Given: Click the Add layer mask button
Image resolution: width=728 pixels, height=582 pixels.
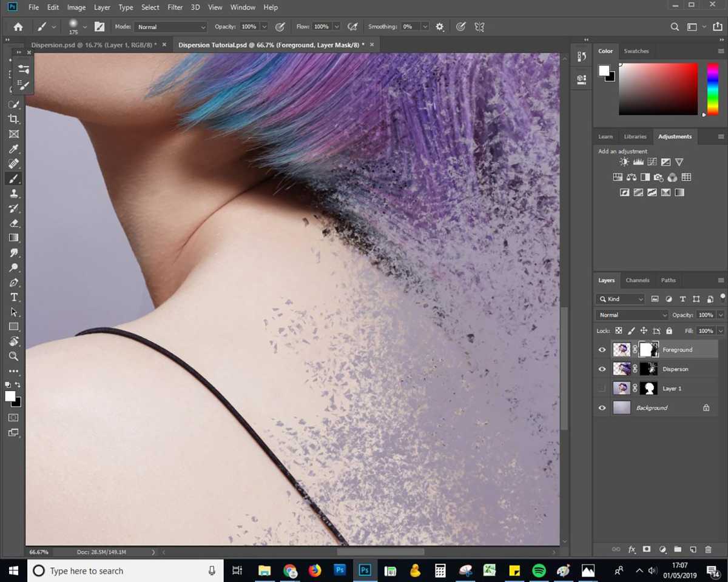Looking at the screenshot, I should tap(647, 549).
